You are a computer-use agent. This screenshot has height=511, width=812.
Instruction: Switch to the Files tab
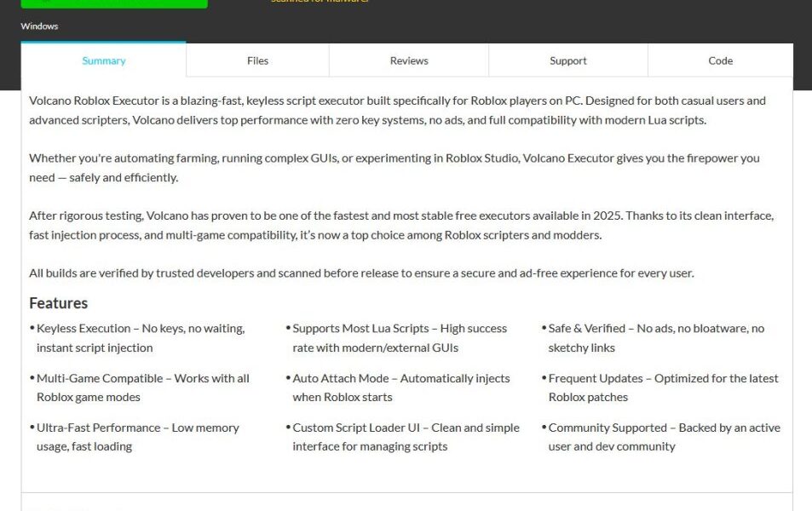[257, 60]
